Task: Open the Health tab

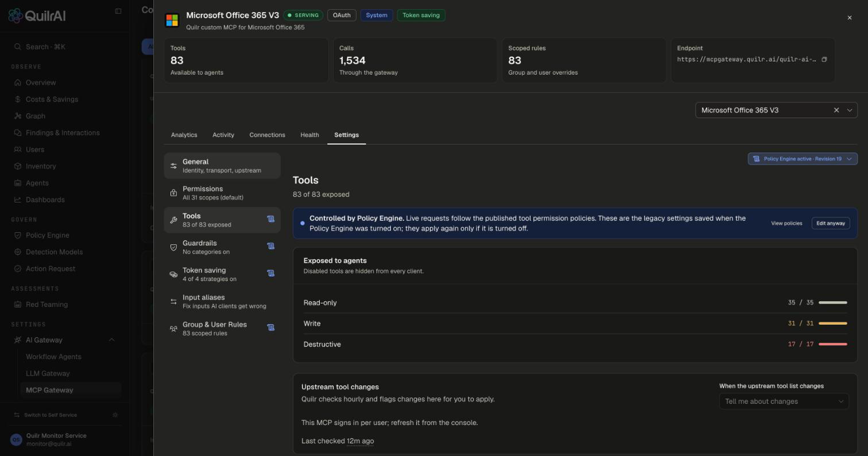Action: coord(309,135)
